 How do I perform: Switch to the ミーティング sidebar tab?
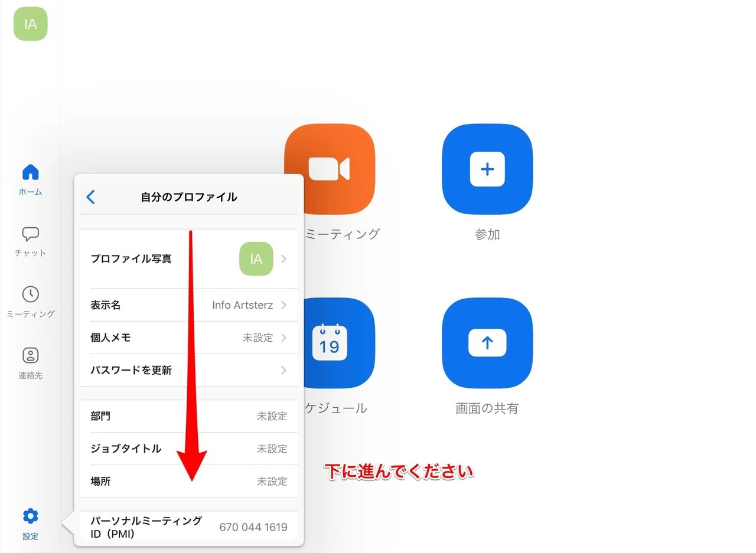pyautogui.click(x=31, y=302)
